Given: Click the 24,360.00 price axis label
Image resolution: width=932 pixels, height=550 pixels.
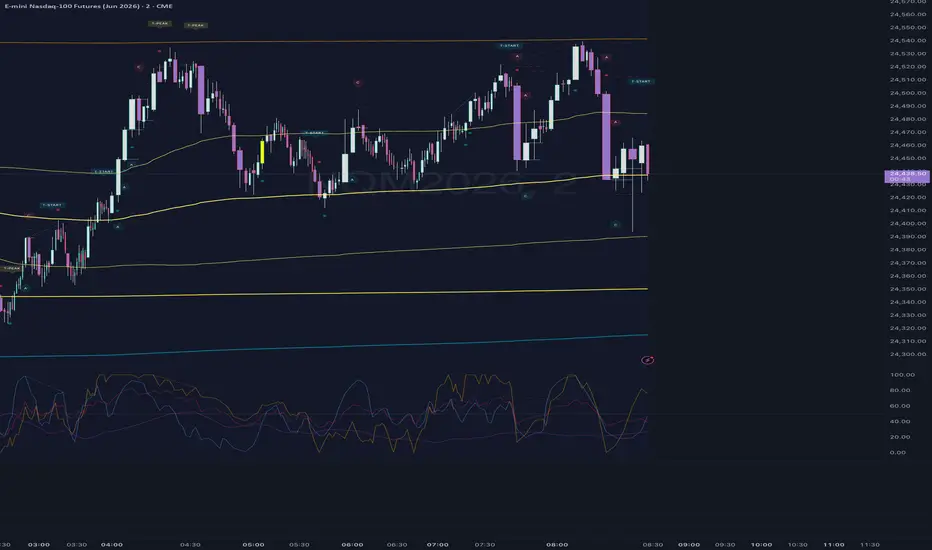Looking at the screenshot, I should [x=908, y=276].
